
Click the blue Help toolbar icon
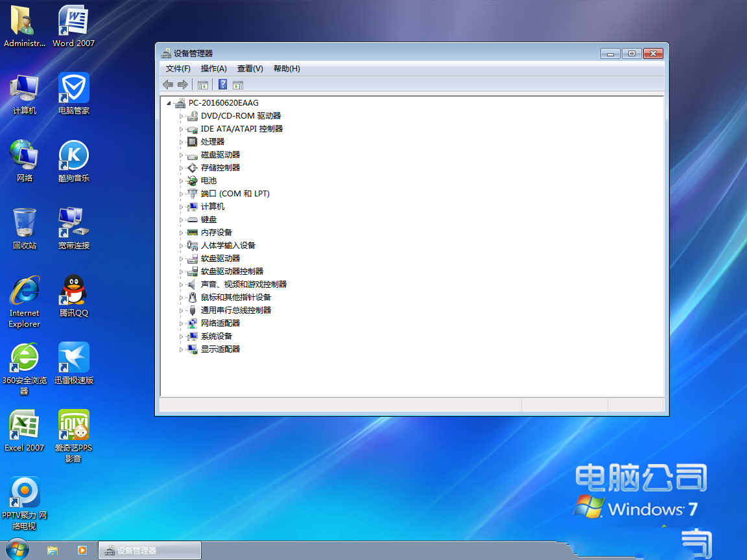click(222, 84)
